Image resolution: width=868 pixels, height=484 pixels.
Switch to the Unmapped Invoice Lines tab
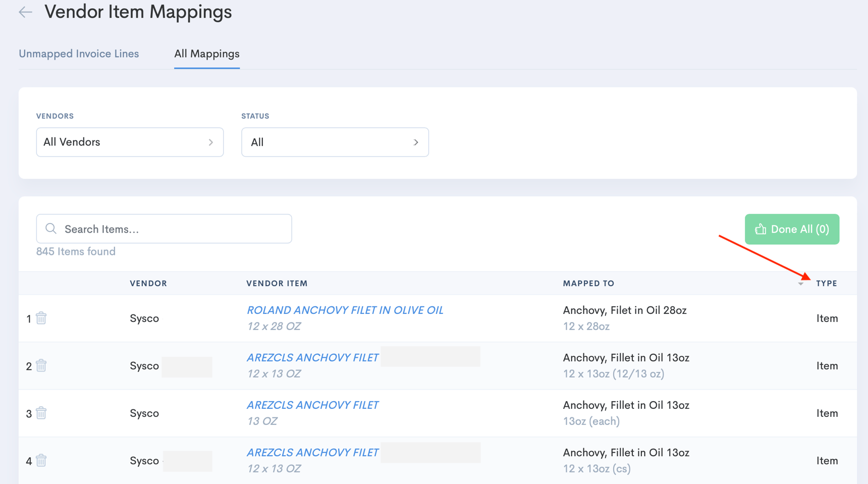(x=79, y=54)
